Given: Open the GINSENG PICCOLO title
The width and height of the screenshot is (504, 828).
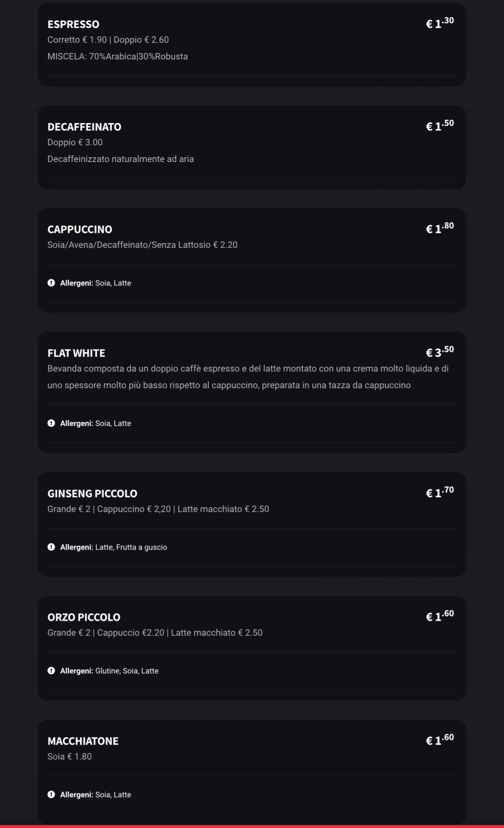Looking at the screenshot, I should click(x=92, y=494).
